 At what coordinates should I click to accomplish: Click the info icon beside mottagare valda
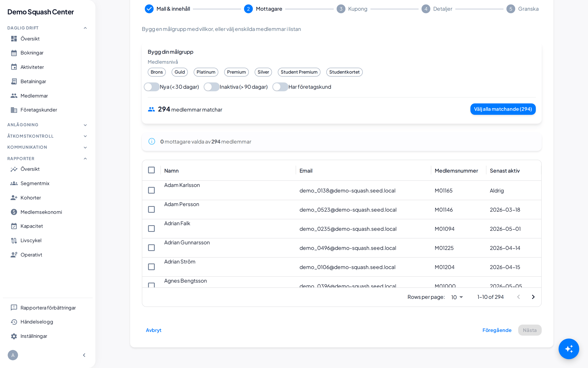tap(152, 141)
